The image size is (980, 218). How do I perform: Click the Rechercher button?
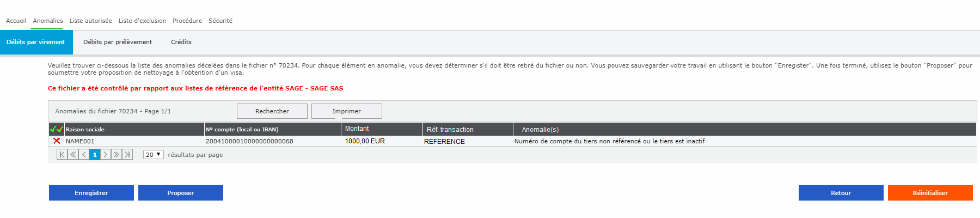pyautogui.click(x=272, y=111)
